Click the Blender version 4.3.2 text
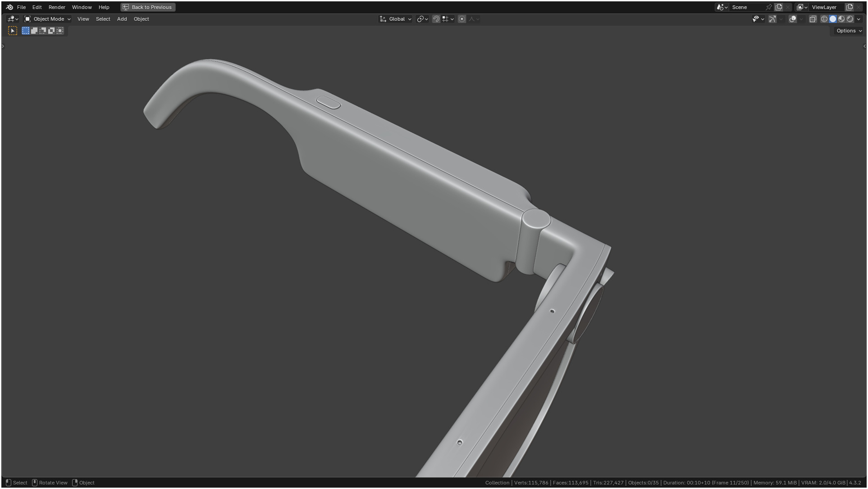The image size is (868, 489). (x=855, y=483)
